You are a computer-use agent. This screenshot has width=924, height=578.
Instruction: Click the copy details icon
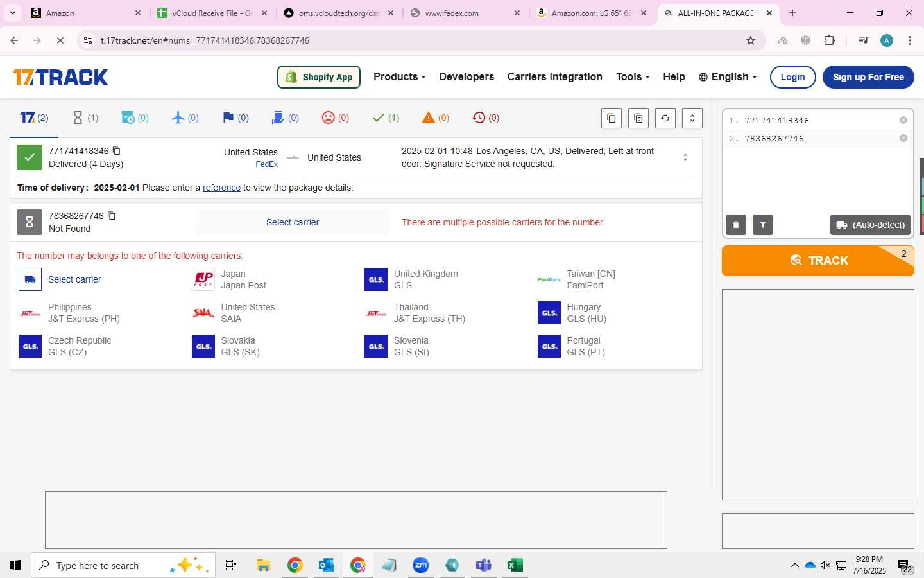coord(638,118)
